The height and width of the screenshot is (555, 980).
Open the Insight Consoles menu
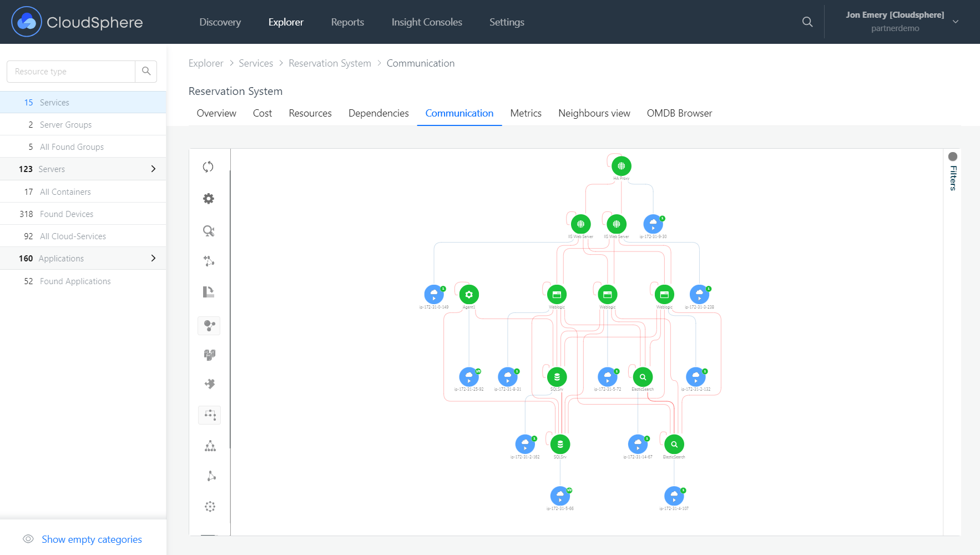point(427,22)
